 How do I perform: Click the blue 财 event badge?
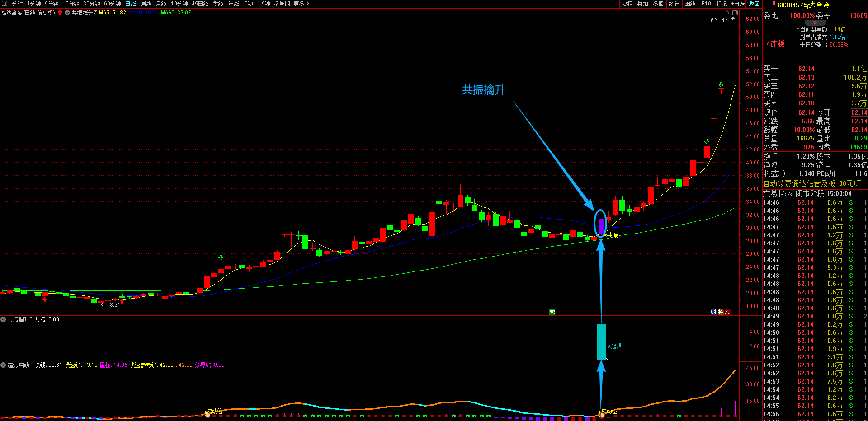[713, 312]
